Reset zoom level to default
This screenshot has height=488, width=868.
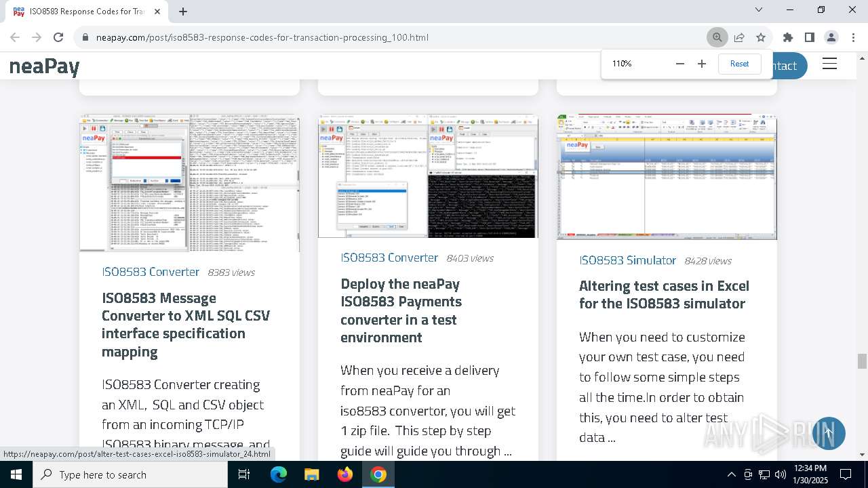pos(739,64)
